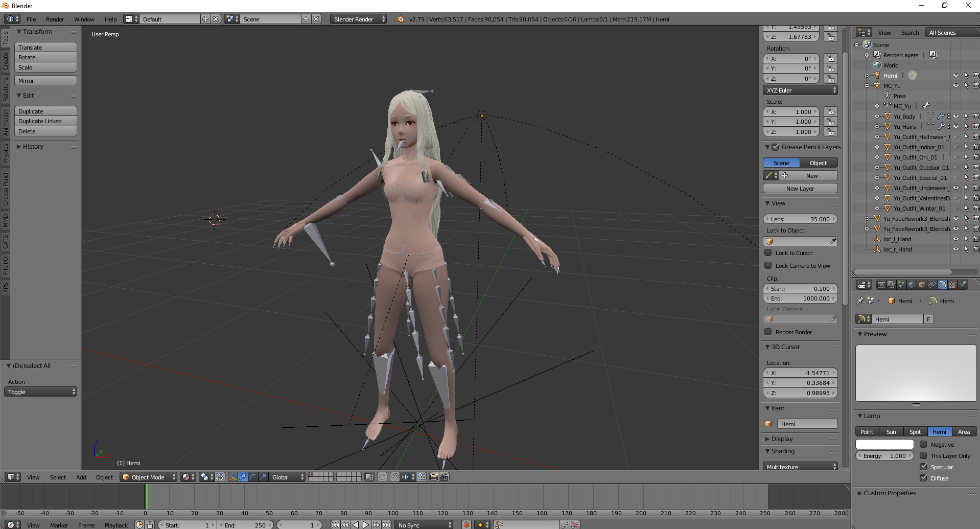Viewport: 980px width, 529px height.
Task: Click the timeline Play forward button
Action: [x=366, y=525]
